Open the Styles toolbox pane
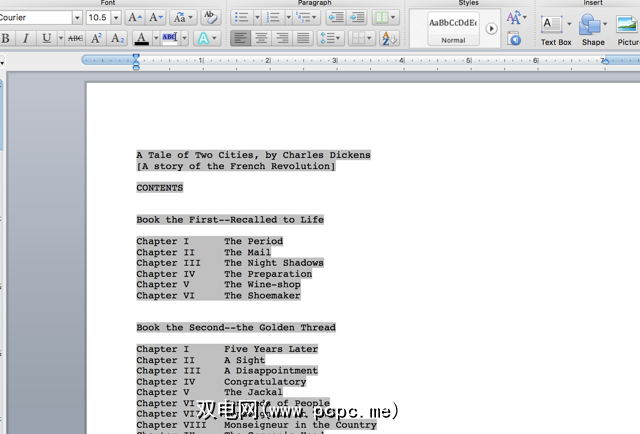Image resolution: width=640 pixels, height=434 pixels. pos(515,39)
